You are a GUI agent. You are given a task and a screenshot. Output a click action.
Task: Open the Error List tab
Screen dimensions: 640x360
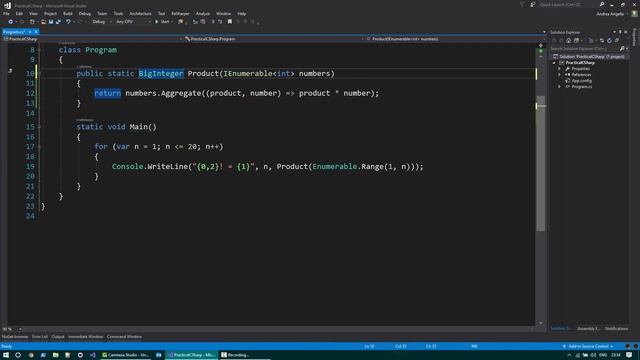(40, 337)
